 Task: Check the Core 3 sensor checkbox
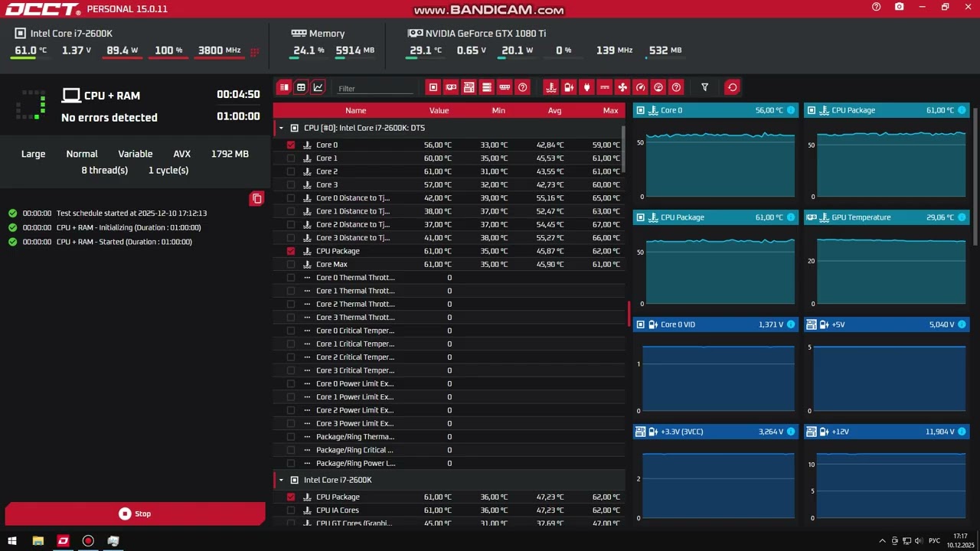(291, 184)
